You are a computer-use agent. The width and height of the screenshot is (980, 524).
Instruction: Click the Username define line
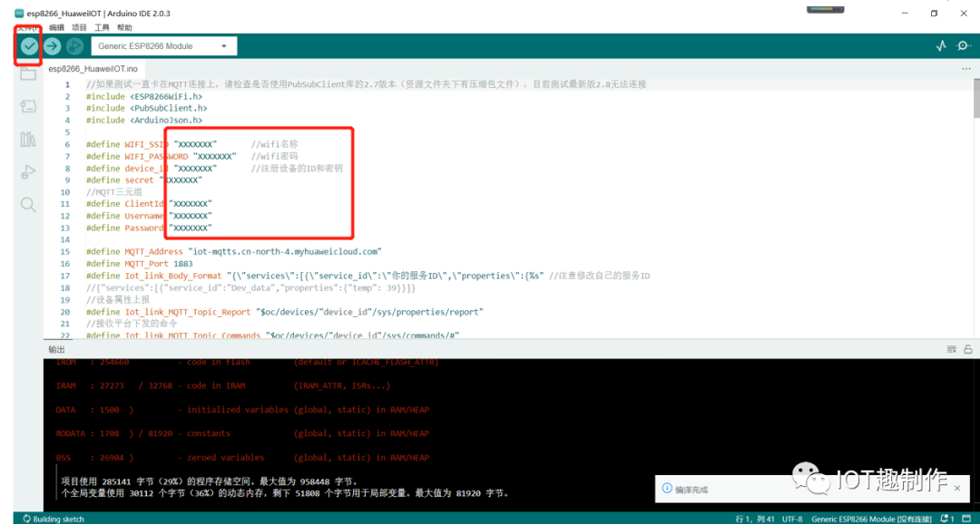(149, 216)
